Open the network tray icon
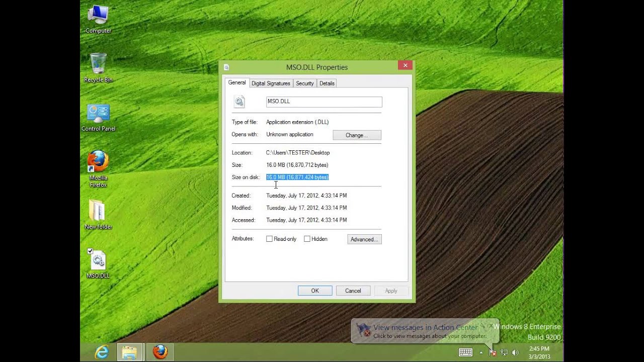The width and height of the screenshot is (644, 362). click(x=504, y=352)
